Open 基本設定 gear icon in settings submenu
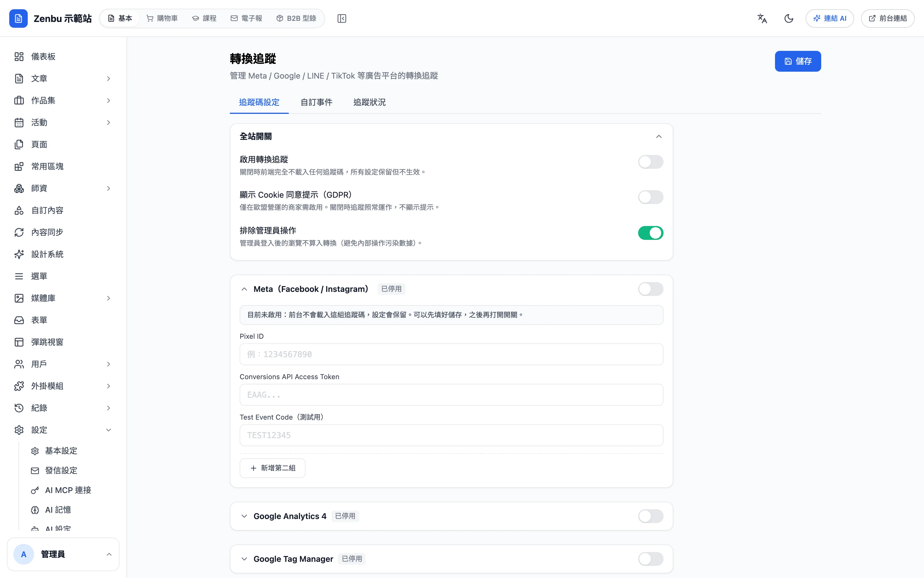Screen dimensions: 924x578 35,451
